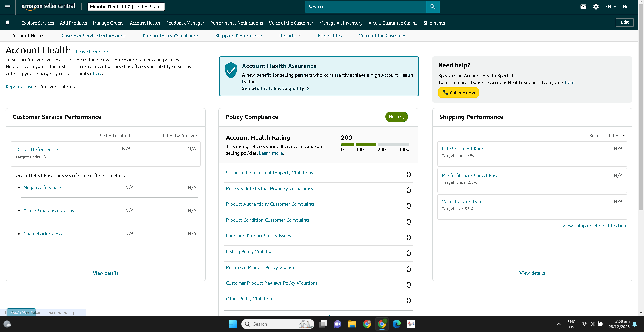Click the Windows Start icon

[233, 324]
